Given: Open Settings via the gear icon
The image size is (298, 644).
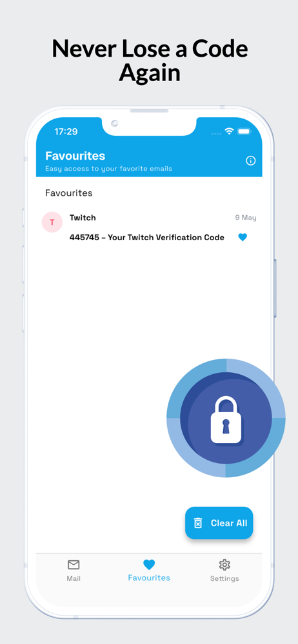Looking at the screenshot, I should [x=224, y=565].
